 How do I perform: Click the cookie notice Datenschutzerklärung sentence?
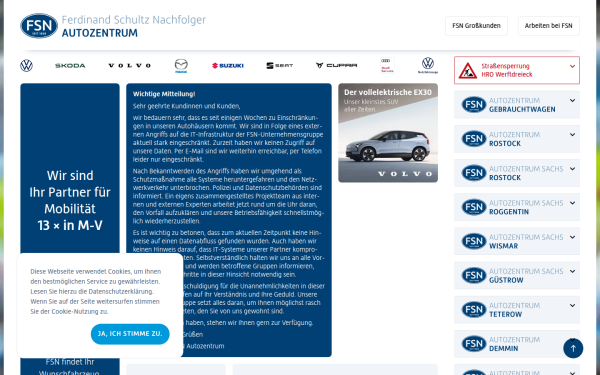(92, 292)
